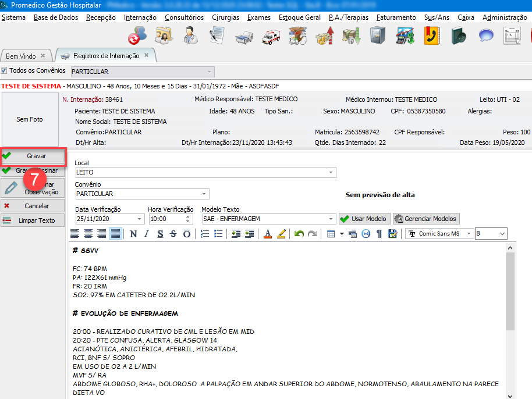Switch to the Bem Vindo tab
Screen dimensions: 532x399
pos(21,56)
